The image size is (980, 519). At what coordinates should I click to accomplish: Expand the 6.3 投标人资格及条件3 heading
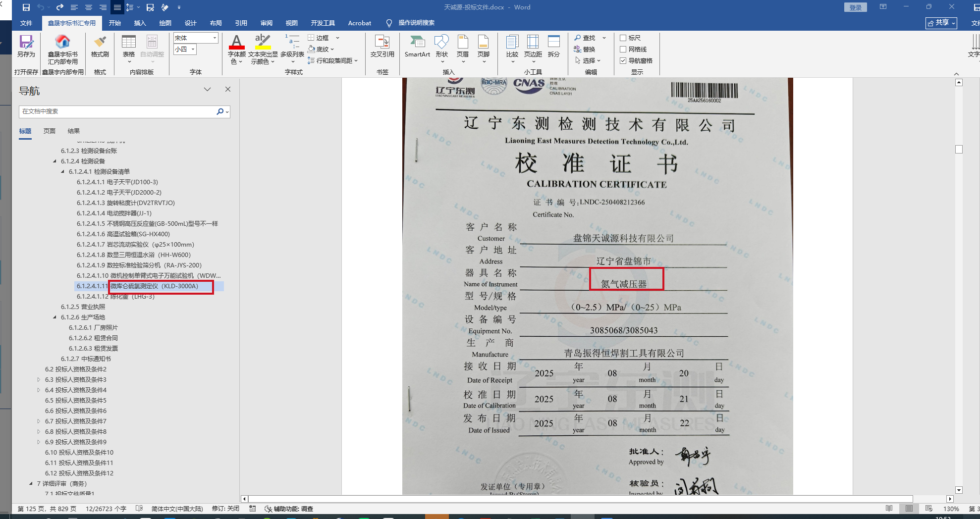39,379
